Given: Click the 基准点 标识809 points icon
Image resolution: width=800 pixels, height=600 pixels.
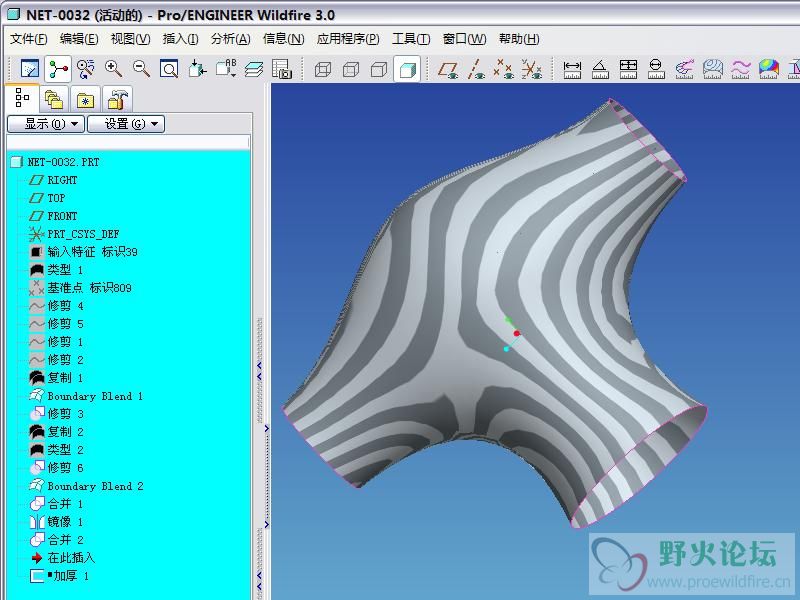Looking at the screenshot, I should click(37, 288).
